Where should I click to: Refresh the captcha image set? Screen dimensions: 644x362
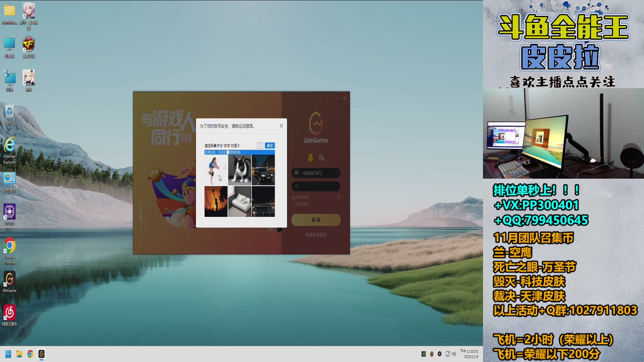click(260, 145)
